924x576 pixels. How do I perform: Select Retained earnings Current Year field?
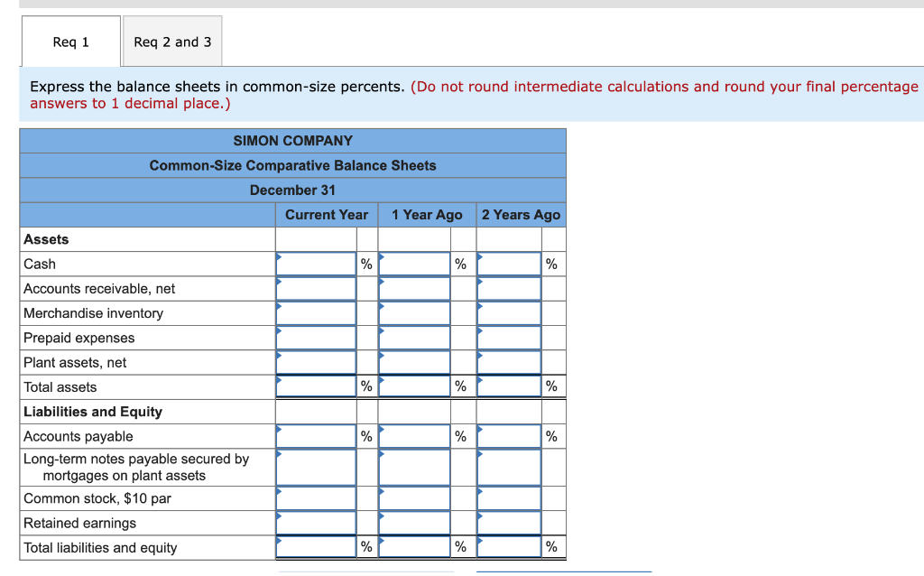pos(316,523)
